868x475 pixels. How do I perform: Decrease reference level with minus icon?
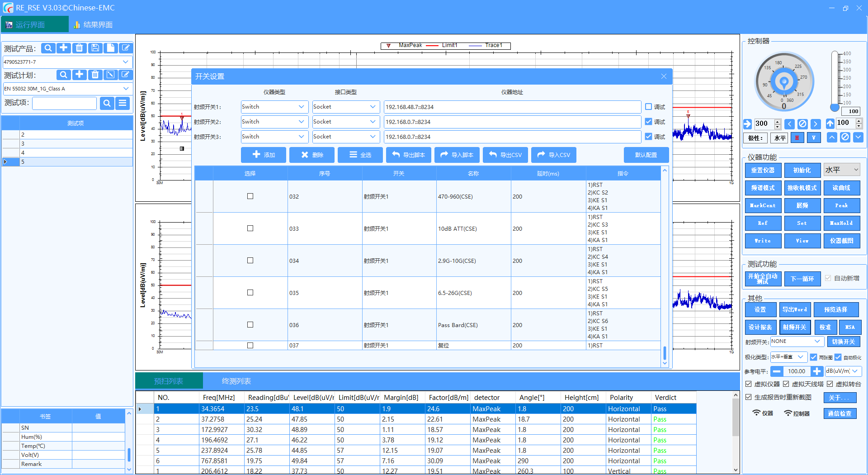(x=777, y=371)
